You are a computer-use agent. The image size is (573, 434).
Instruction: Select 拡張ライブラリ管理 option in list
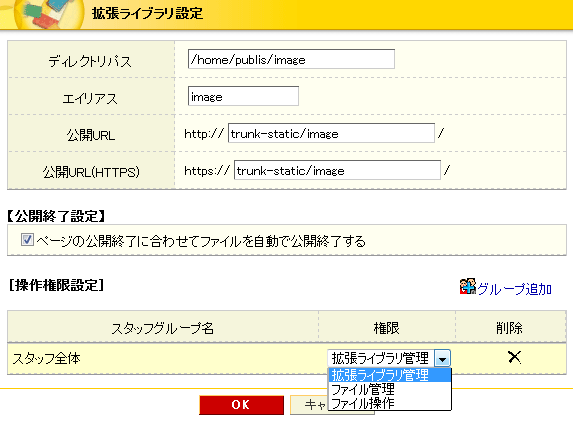tap(390, 375)
